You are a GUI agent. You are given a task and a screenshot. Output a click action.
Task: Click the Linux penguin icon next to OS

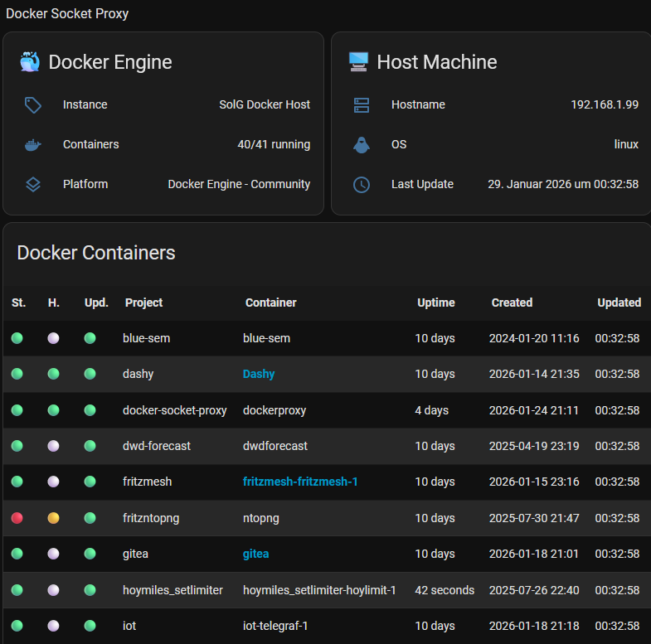pos(362,145)
